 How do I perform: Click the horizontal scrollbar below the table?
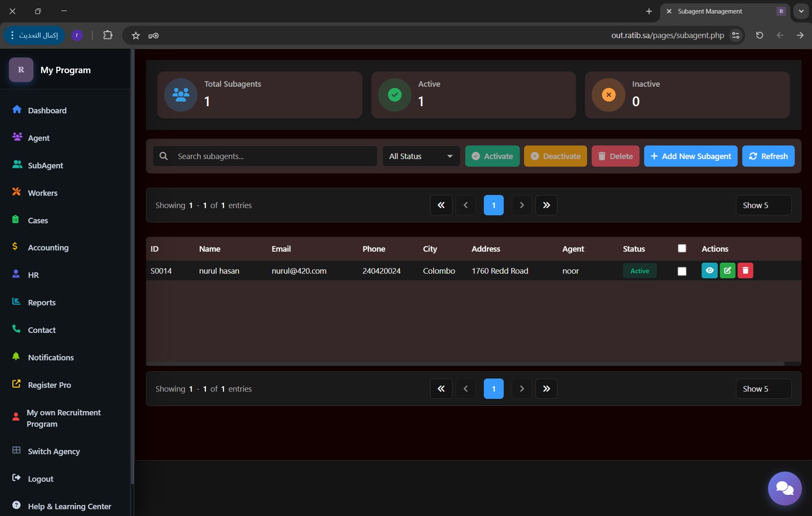pos(465,363)
